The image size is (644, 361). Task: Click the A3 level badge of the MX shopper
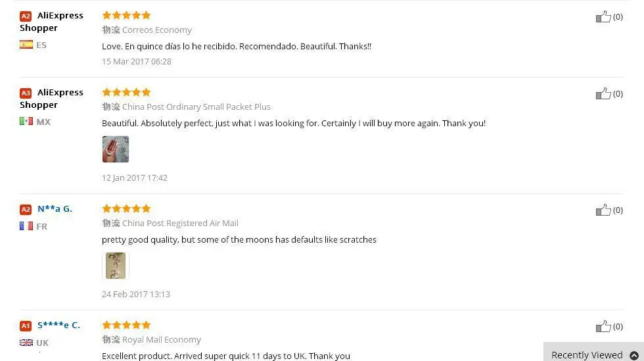point(26,93)
